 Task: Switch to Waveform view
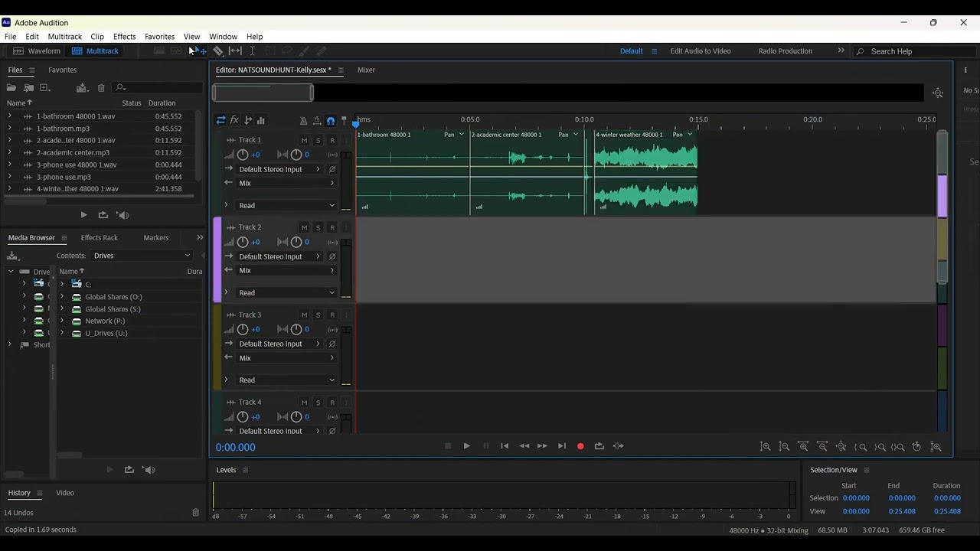(37, 51)
